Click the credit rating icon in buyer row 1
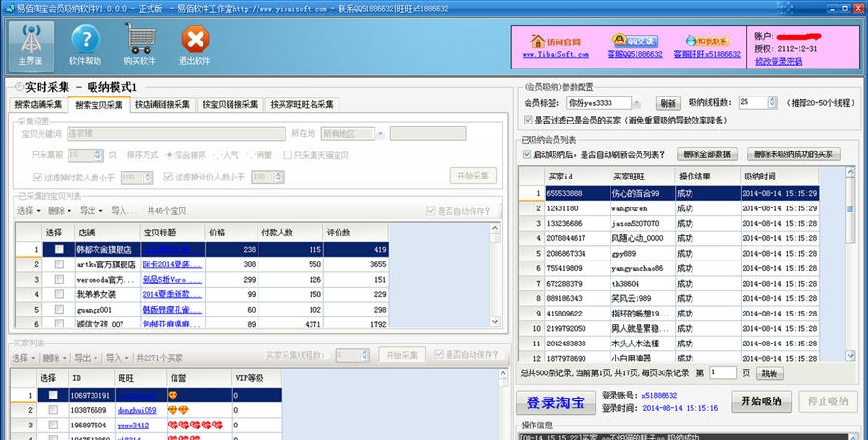This screenshot has height=440, width=868. pos(174,395)
